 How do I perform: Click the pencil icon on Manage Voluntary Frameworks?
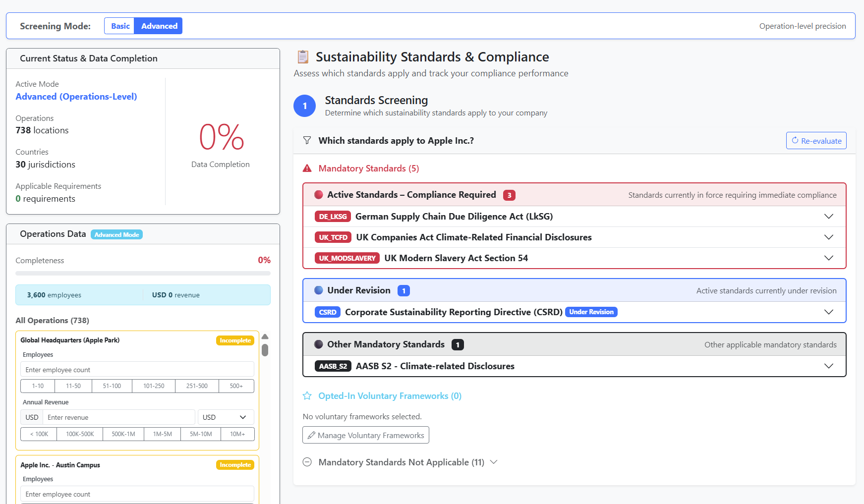tap(311, 435)
